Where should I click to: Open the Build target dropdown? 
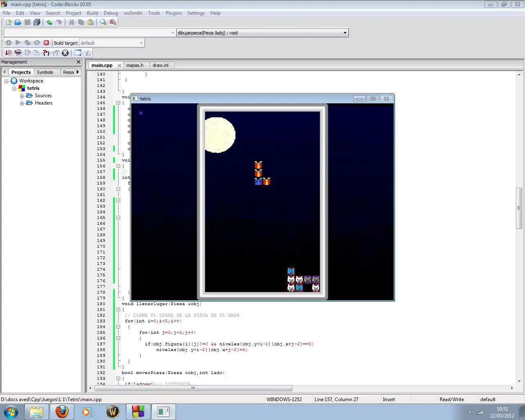tap(141, 43)
